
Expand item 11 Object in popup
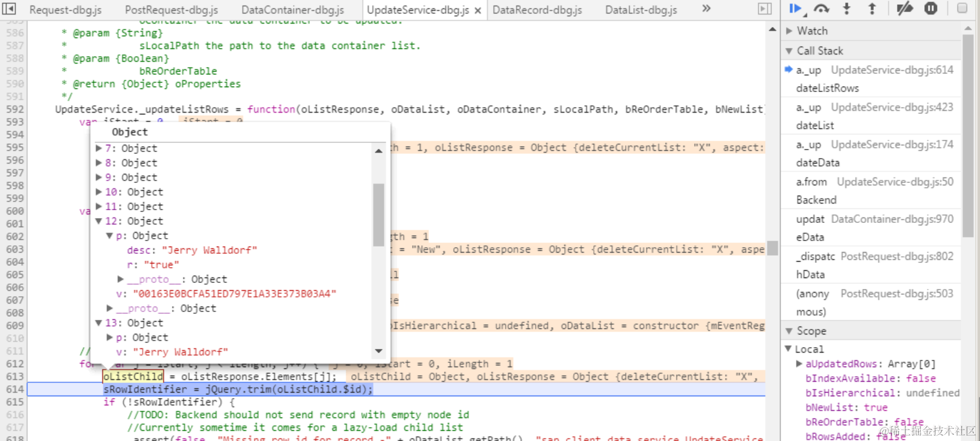click(x=99, y=207)
